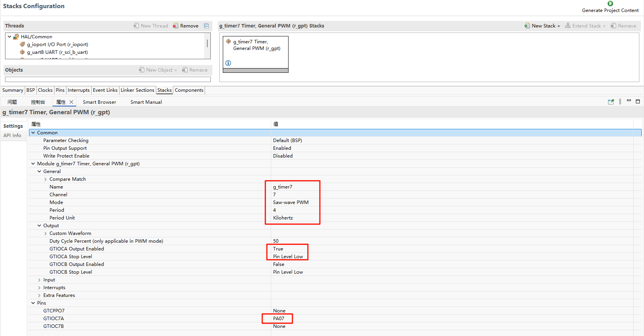Open the Smart Manual view
Viewport: 644px width, 336px height.
(146, 102)
